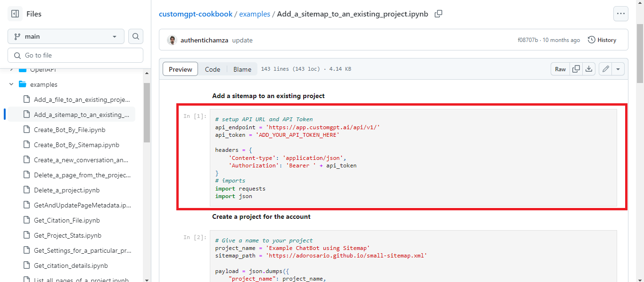Copy raw file contents icon

(576, 69)
